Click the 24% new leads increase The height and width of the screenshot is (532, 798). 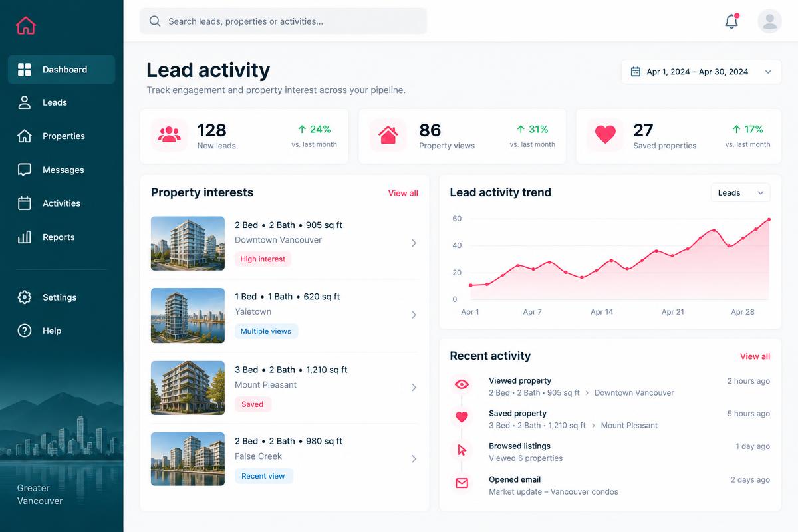point(314,129)
